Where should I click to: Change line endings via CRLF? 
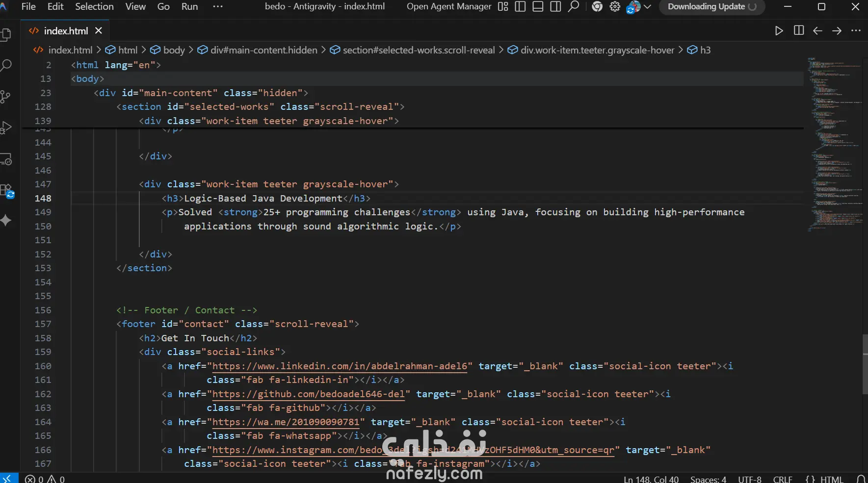point(783,479)
